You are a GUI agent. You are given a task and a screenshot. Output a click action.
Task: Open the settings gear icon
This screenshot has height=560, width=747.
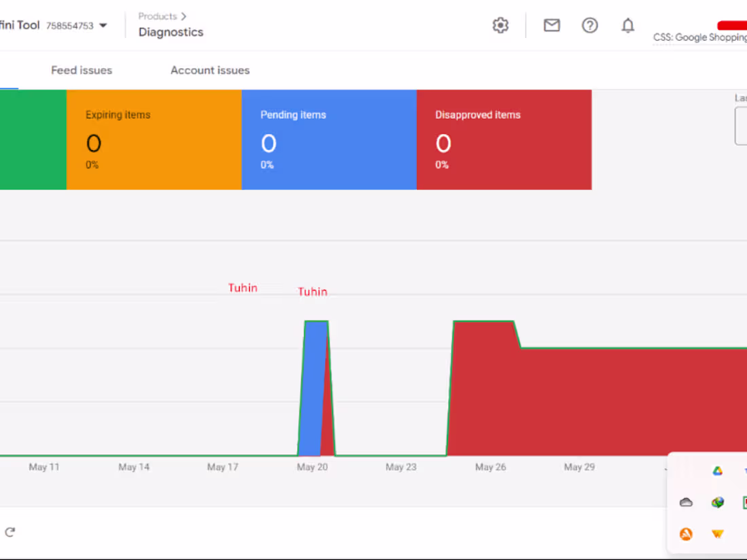tap(500, 25)
